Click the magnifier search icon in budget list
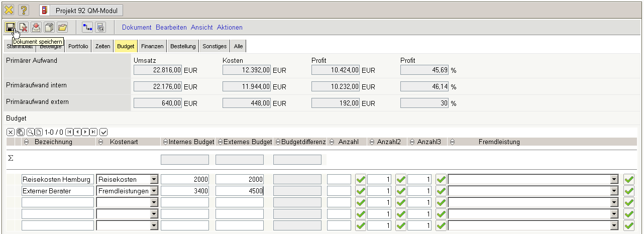 coord(31,132)
